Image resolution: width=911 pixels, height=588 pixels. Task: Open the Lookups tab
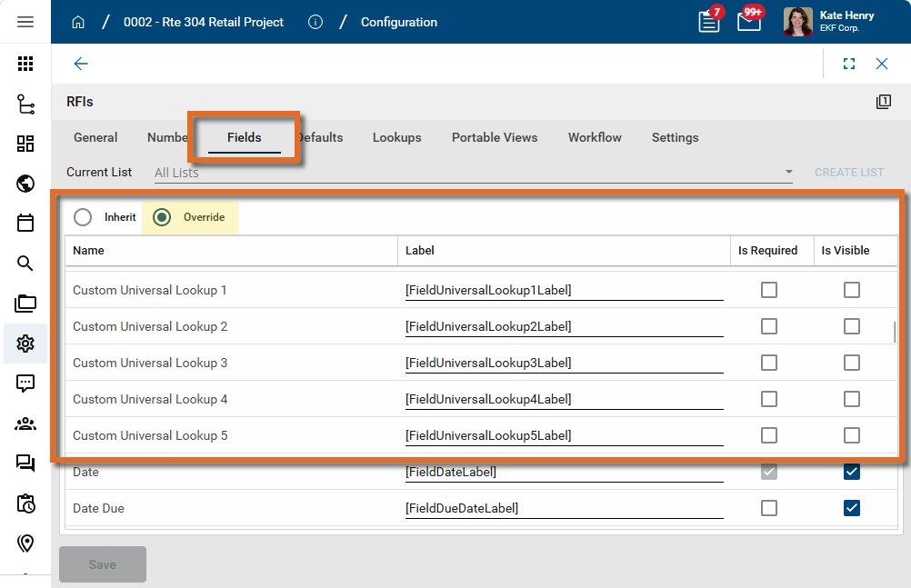(396, 137)
